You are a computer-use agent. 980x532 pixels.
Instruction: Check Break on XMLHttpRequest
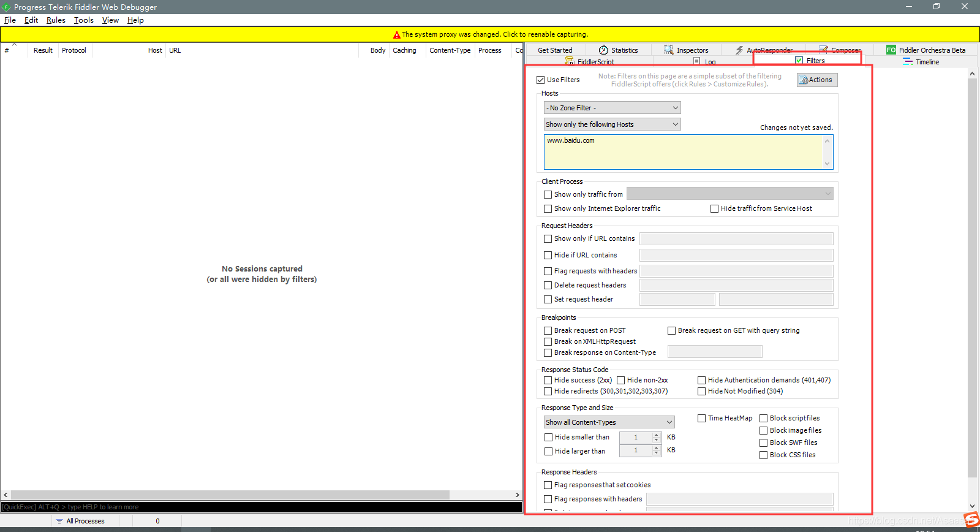click(548, 341)
